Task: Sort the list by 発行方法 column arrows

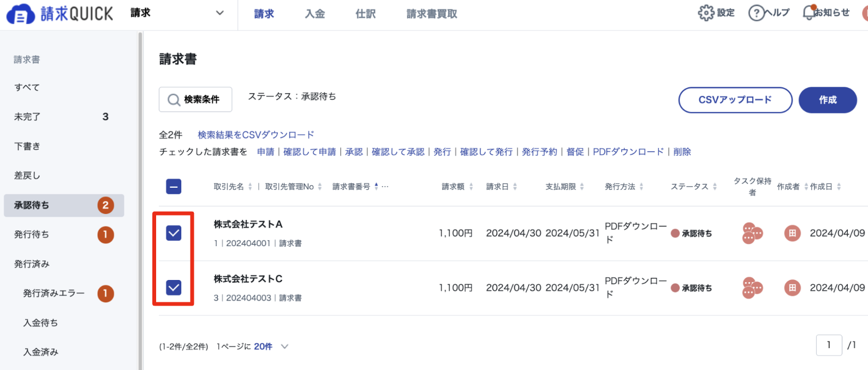Action: [x=641, y=187]
